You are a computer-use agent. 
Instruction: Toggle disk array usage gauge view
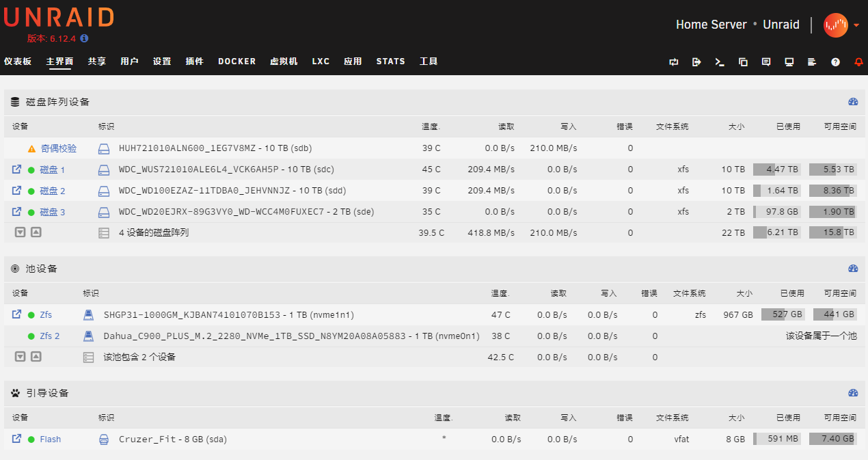pos(853,102)
